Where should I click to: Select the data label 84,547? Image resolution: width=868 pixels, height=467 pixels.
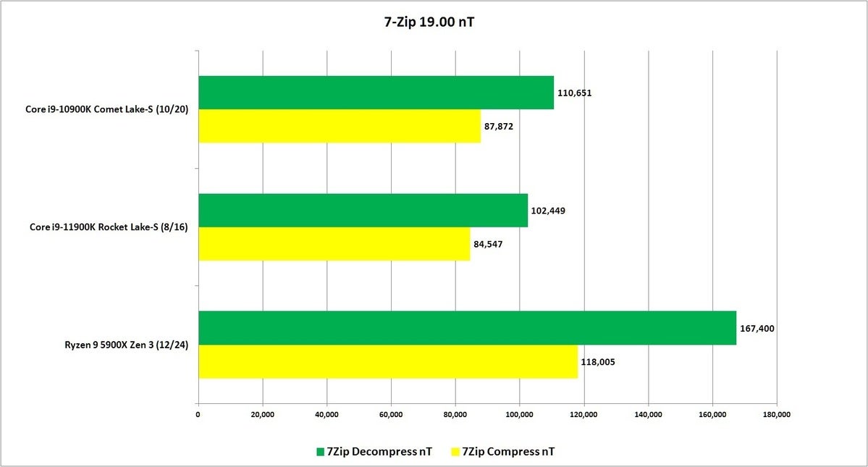coord(488,244)
